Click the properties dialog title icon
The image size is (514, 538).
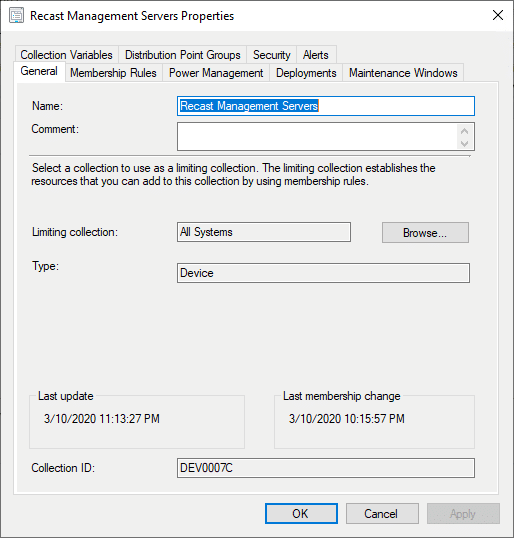tap(16, 16)
